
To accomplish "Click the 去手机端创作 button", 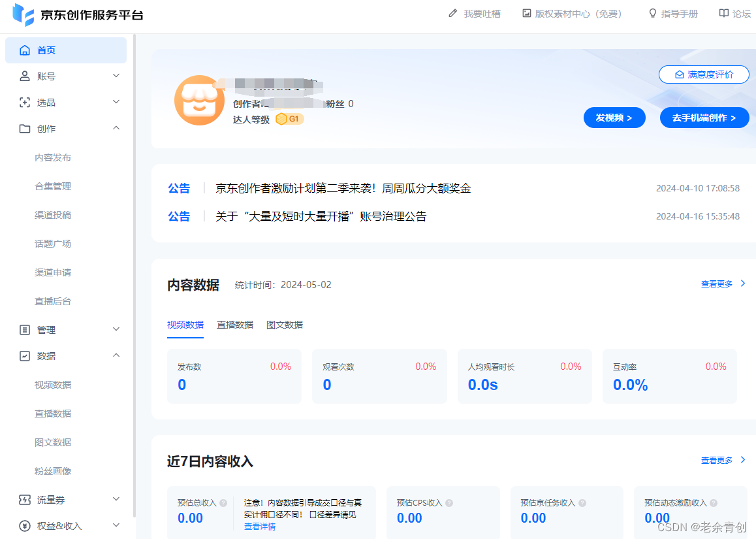I will pos(704,118).
